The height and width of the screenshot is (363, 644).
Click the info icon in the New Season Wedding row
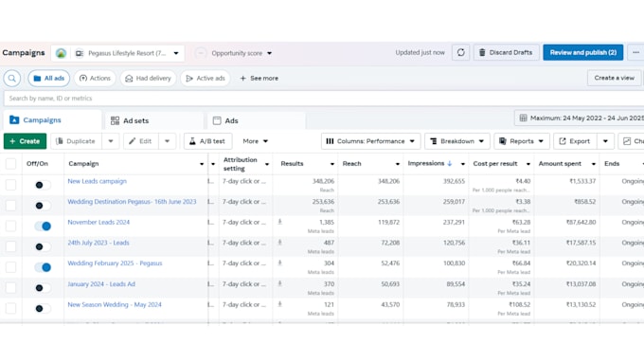click(279, 304)
